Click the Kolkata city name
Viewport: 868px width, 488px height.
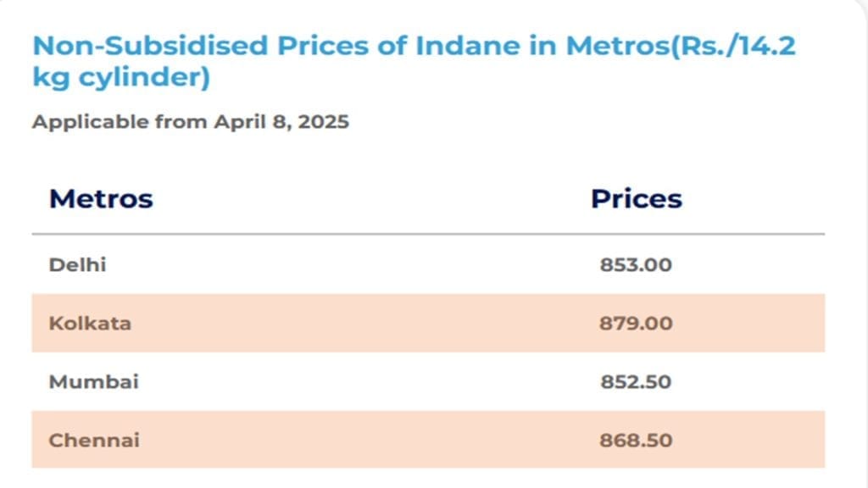tap(90, 324)
